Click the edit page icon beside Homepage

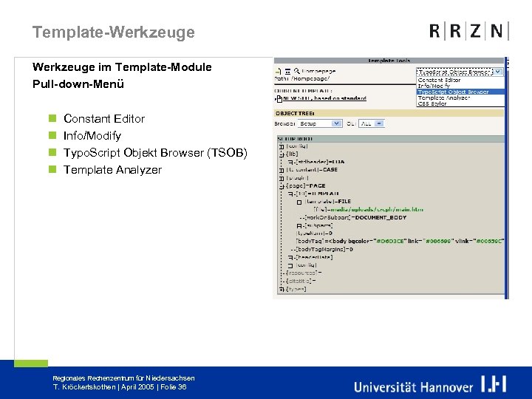279,71
